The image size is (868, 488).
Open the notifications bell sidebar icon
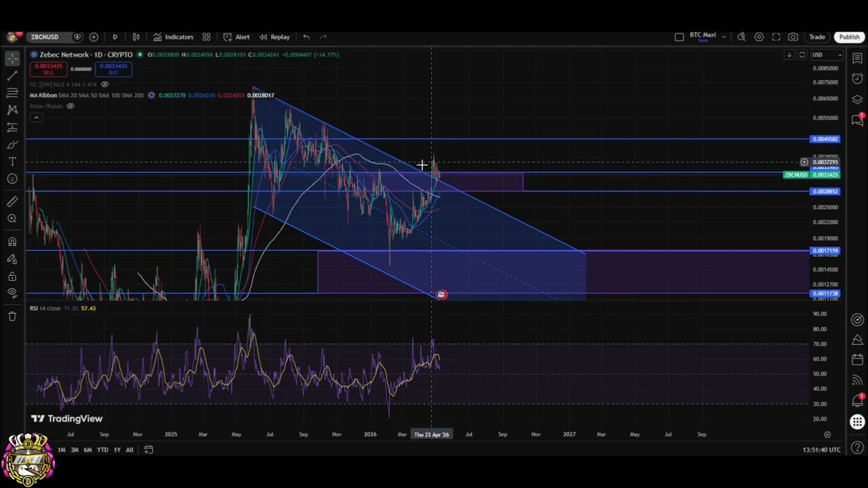(857, 401)
